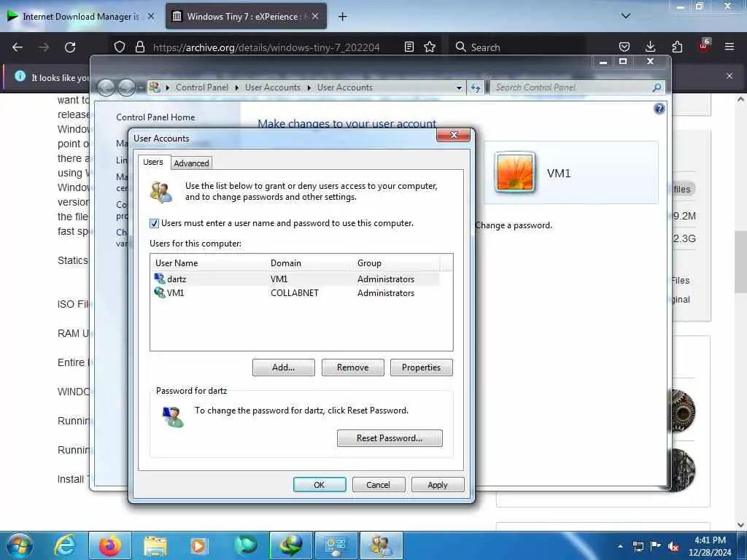Click the tracking protection shield icon
Image resolution: width=747 pixels, height=560 pixels.
coord(120,47)
